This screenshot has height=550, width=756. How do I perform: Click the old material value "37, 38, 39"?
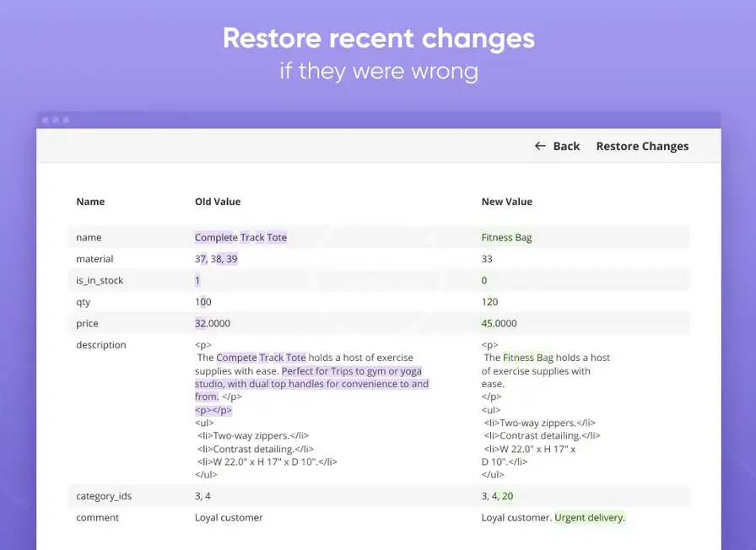point(216,259)
